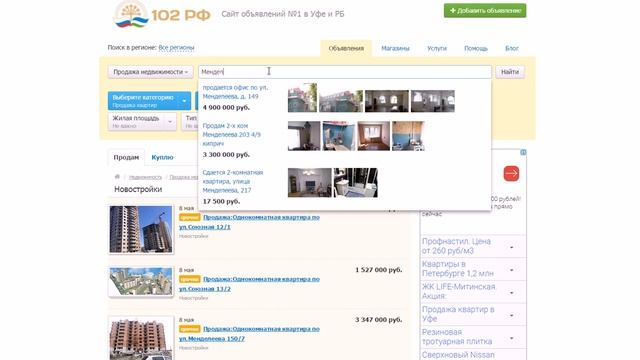Click thumbnail of Союзная 13/2 listing

coord(141,281)
